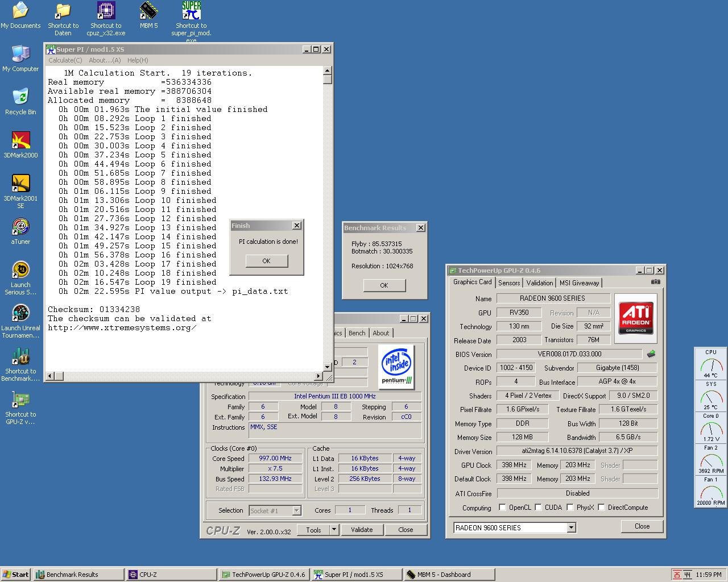Screen dimensions: 728x582
Task: Open the Windows Start menu
Action: (16, 575)
